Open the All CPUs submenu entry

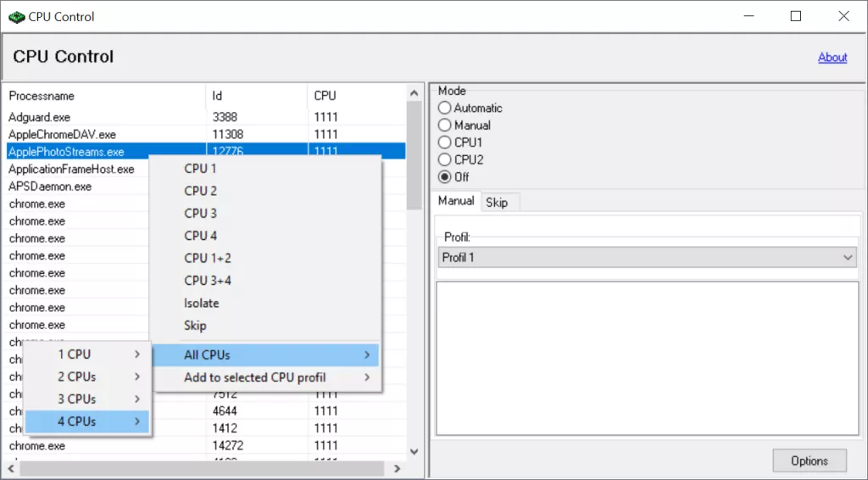(x=265, y=354)
